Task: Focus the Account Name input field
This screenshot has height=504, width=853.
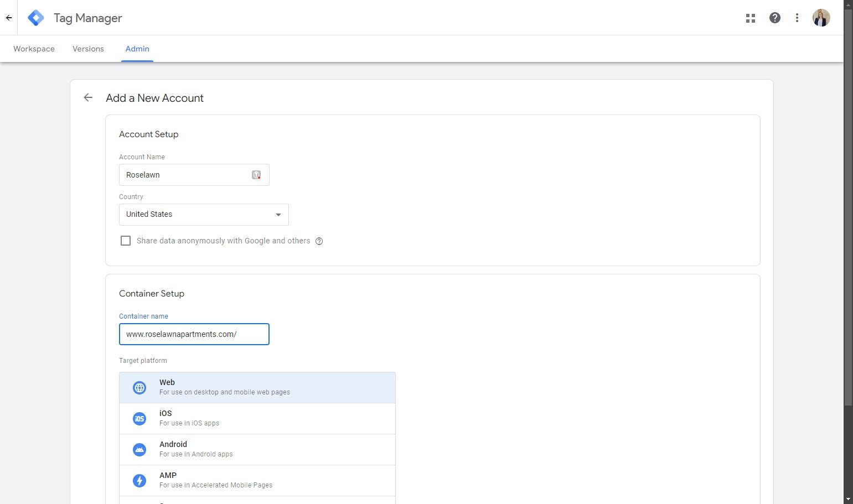Action: pyautogui.click(x=194, y=175)
